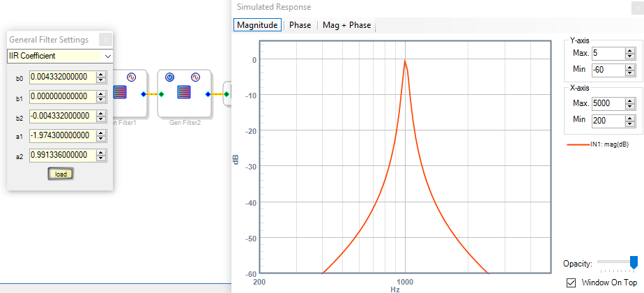
Task: Decrease b1 with its down arrow
Action: 101,100
